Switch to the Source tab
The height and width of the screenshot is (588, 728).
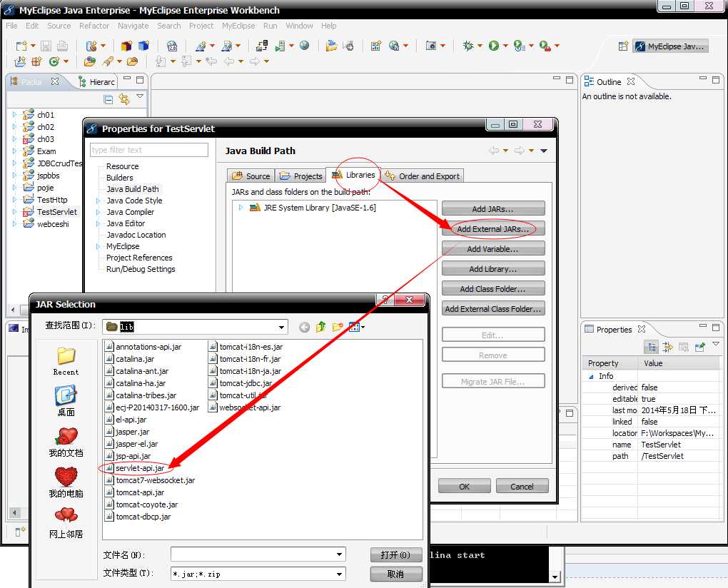[251, 176]
